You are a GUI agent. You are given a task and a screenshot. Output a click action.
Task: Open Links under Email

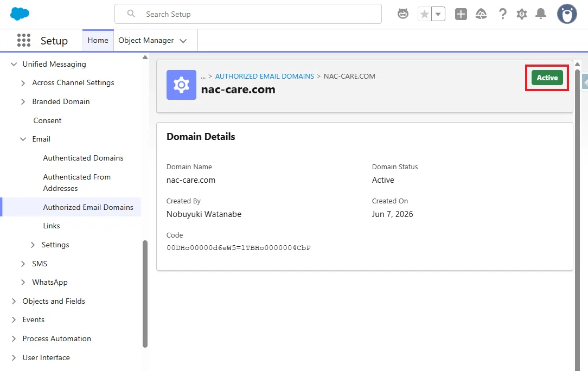[52, 226]
